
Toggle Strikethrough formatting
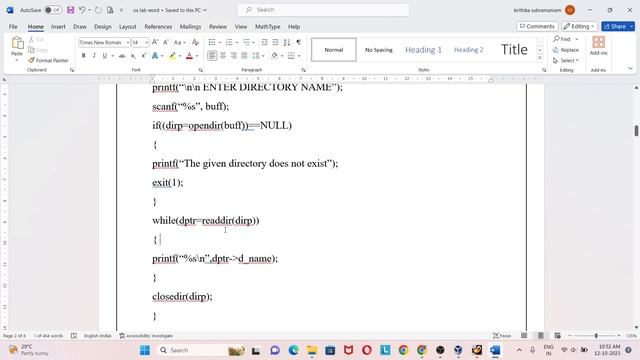click(x=122, y=56)
